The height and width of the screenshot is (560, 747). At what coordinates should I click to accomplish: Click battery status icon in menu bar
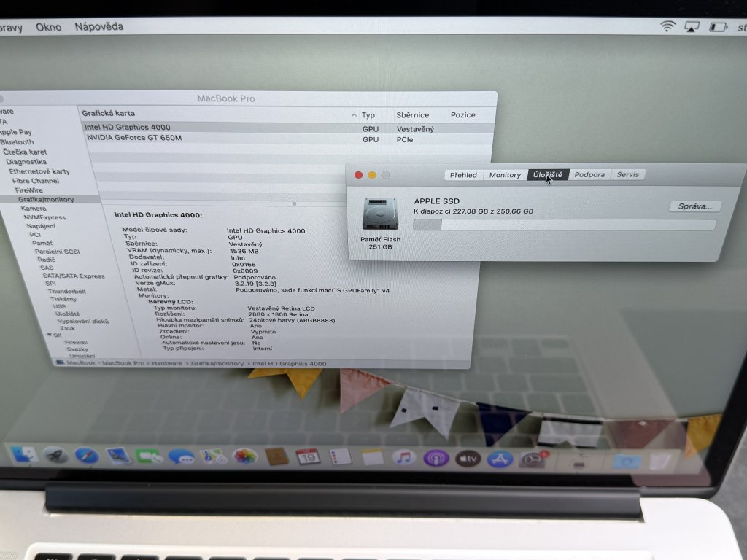tap(718, 27)
